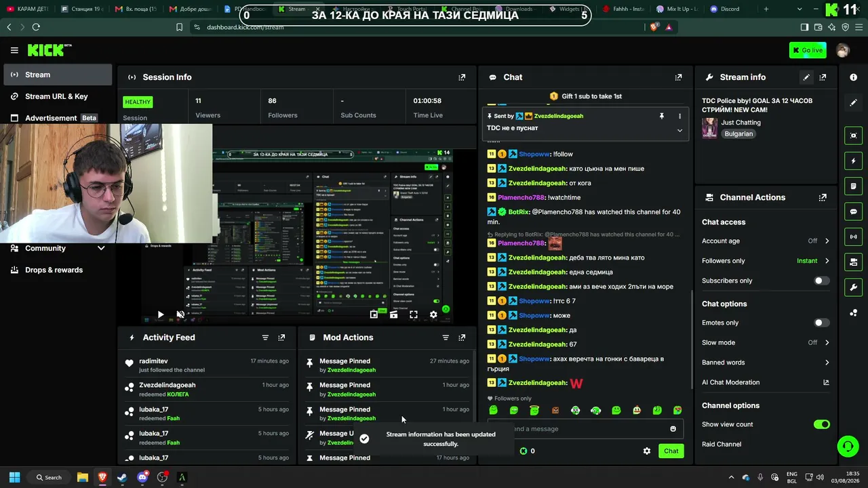Image resolution: width=868 pixels, height=488 pixels.
Task: Expand the Slow mode setting
Action: click(x=766, y=342)
